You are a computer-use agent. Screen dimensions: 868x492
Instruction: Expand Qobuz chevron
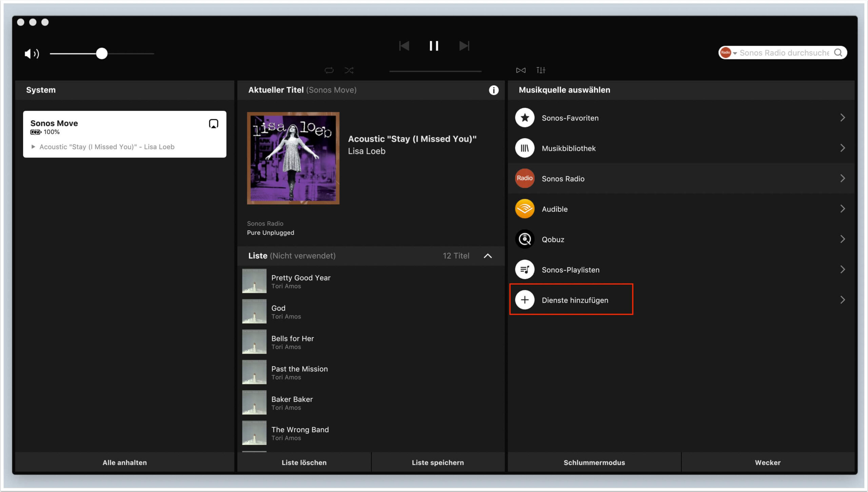[x=843, y=239]
